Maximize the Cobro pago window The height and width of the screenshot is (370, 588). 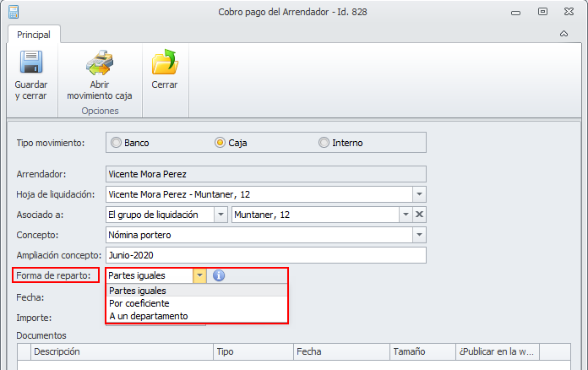point(542,12)
